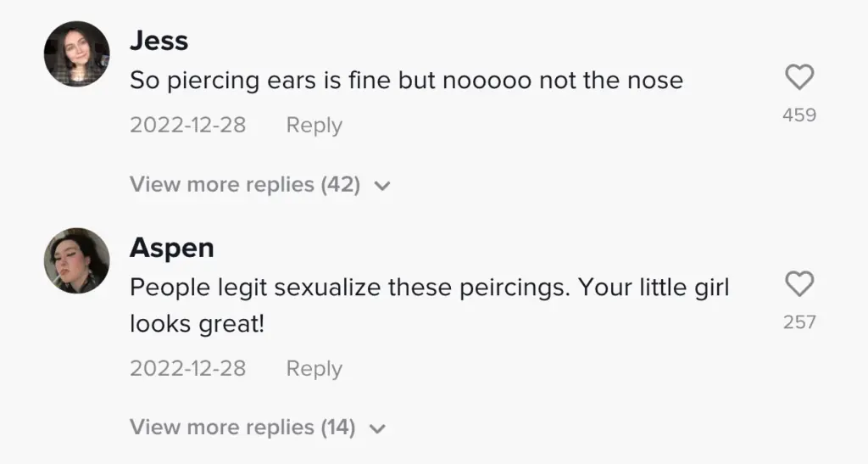Reply to Jess's comment
This screenshot has height=464, width=868.
tap(314, 126)
